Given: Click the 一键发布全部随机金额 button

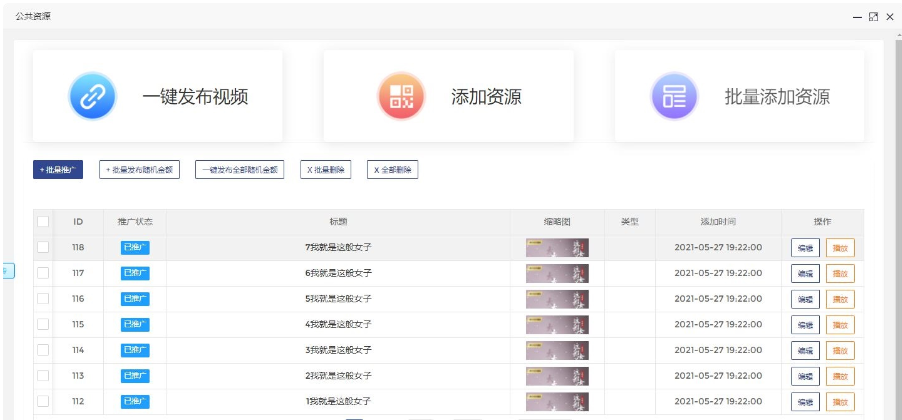Looking at the screenshot, I should click(x=239, y=170).
